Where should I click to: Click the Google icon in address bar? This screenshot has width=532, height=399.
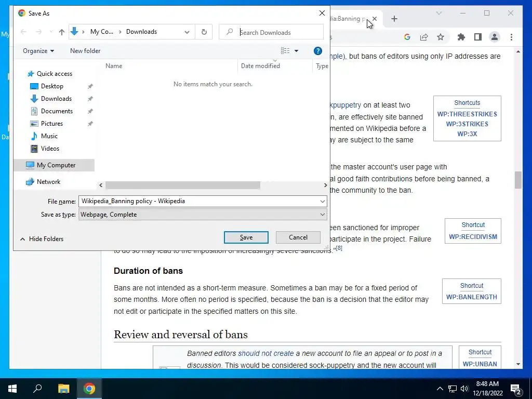407,37
